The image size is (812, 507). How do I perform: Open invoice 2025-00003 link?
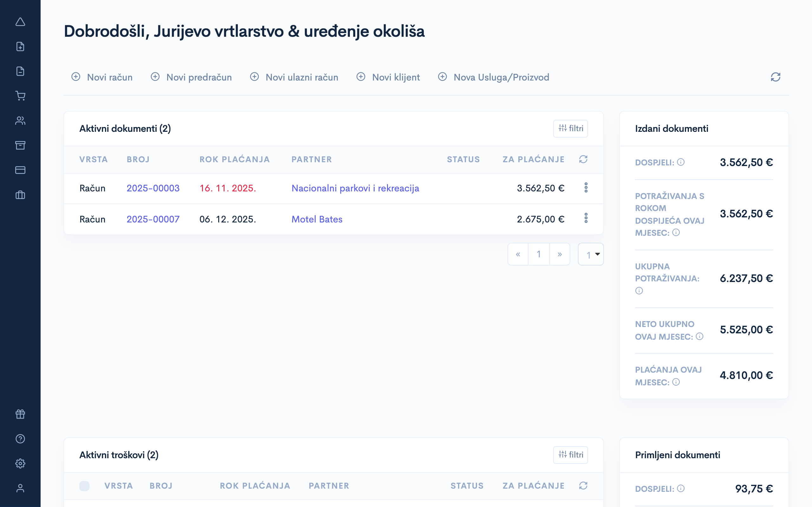point(153,188)
